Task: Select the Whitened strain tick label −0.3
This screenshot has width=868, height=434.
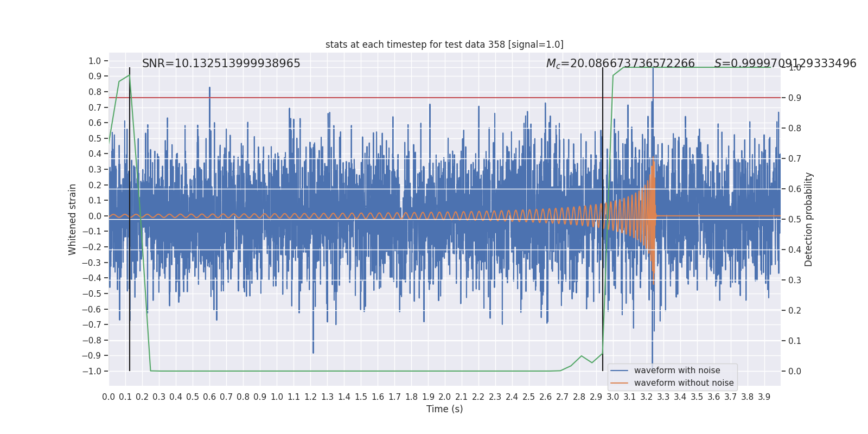Action: [92, 263]
